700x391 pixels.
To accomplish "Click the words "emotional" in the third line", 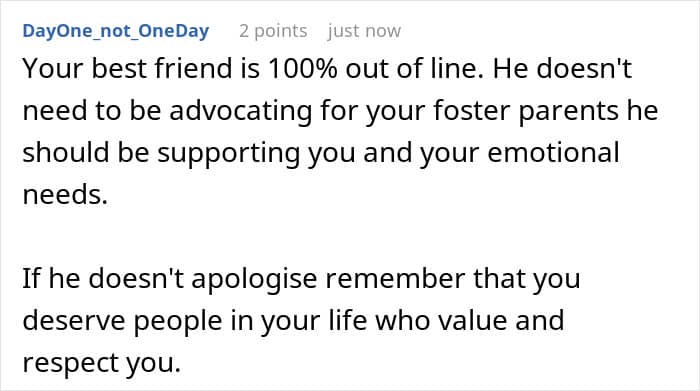I will [553, 153].
